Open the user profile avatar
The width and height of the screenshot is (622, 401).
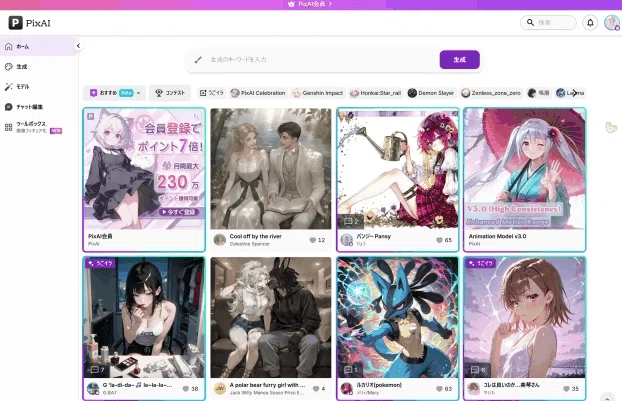(x=611, y=23)
